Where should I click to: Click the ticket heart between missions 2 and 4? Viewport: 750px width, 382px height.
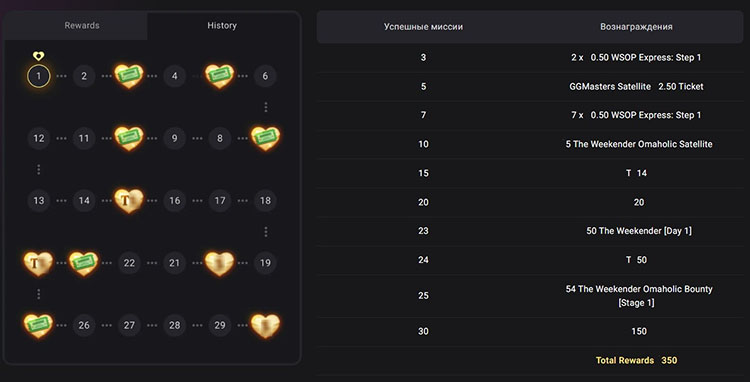[129, 76]
